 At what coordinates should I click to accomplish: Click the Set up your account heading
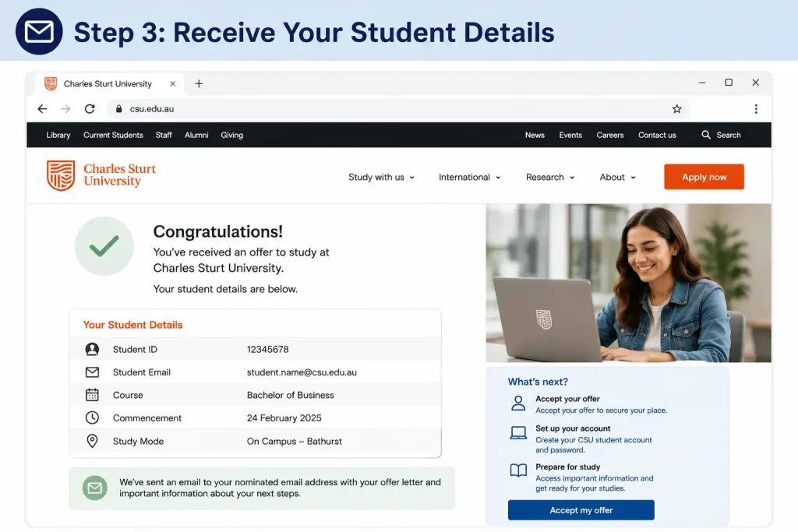[x=573, y=428]
